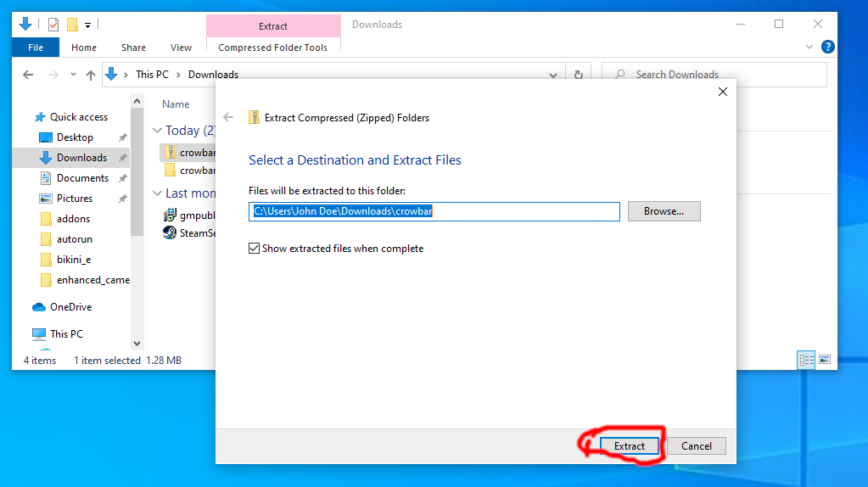Open the File menu in Explorer
868x487 pixels.
click(x=36, y=48)
